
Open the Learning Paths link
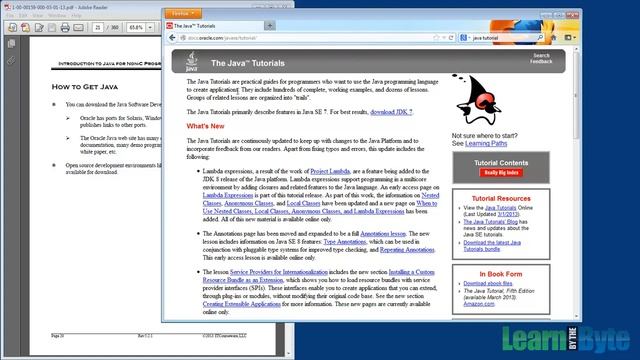point(486,144)
